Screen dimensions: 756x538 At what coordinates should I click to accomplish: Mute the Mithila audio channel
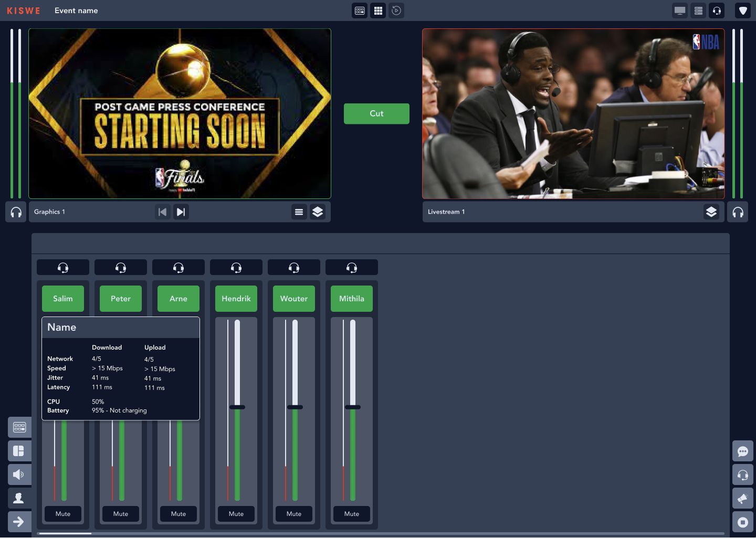[x=351, y=514]
